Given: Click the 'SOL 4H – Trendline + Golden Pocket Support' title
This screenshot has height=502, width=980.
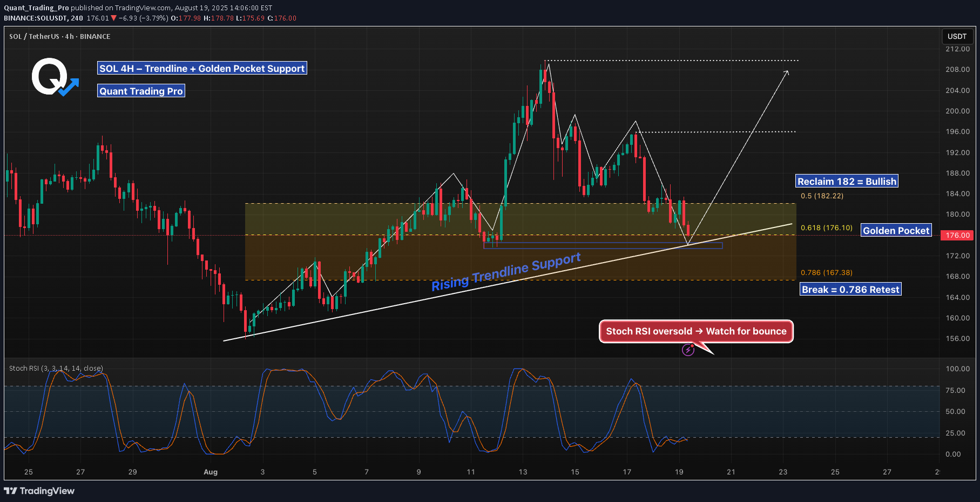Looking at the screenshot, I should click(x=202, y=68).
